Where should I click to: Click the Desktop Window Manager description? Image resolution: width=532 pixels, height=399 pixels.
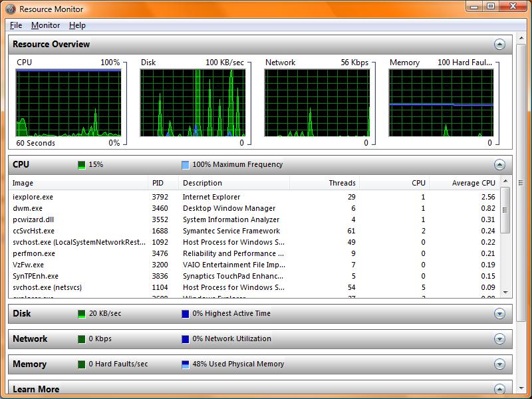click(229, 208)
